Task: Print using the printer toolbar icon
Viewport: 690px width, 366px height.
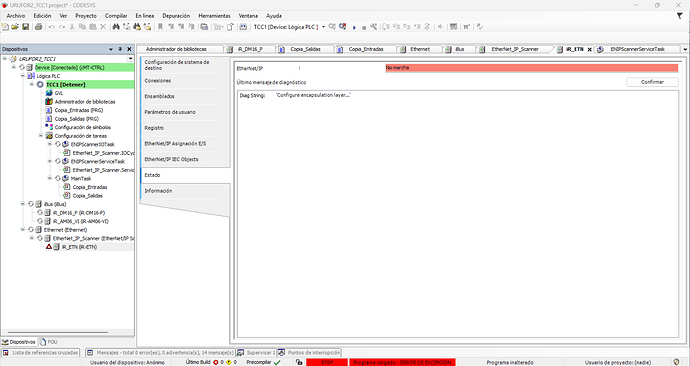Action: tap(38, 27)
